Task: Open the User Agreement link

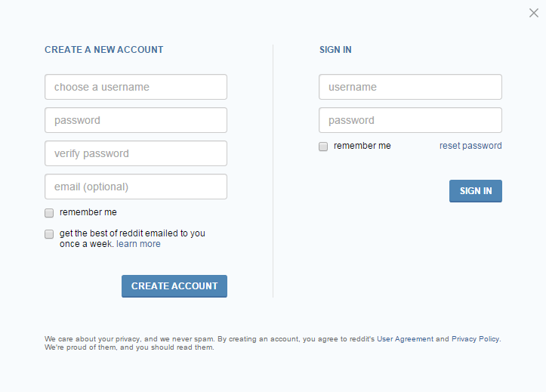Action: pos(405,338)
